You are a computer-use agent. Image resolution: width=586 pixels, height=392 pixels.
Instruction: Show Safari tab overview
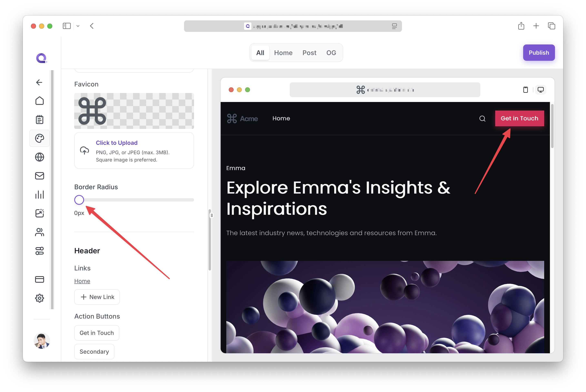551,26
